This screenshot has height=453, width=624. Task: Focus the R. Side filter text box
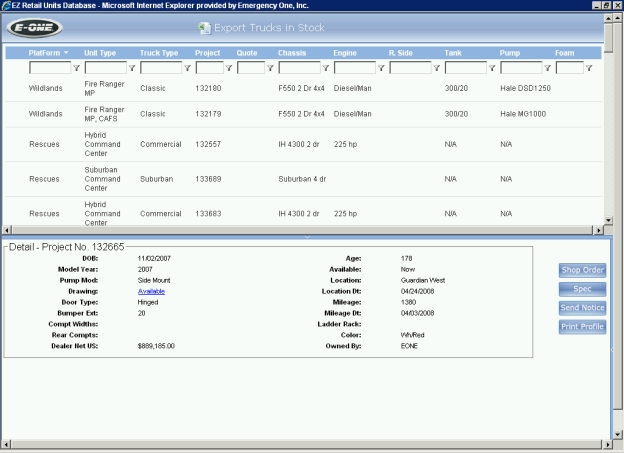[x=410, y=68]
